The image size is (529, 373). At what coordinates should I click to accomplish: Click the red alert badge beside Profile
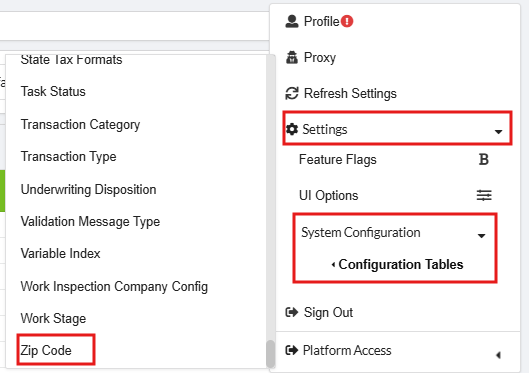[x=347, y=21]
